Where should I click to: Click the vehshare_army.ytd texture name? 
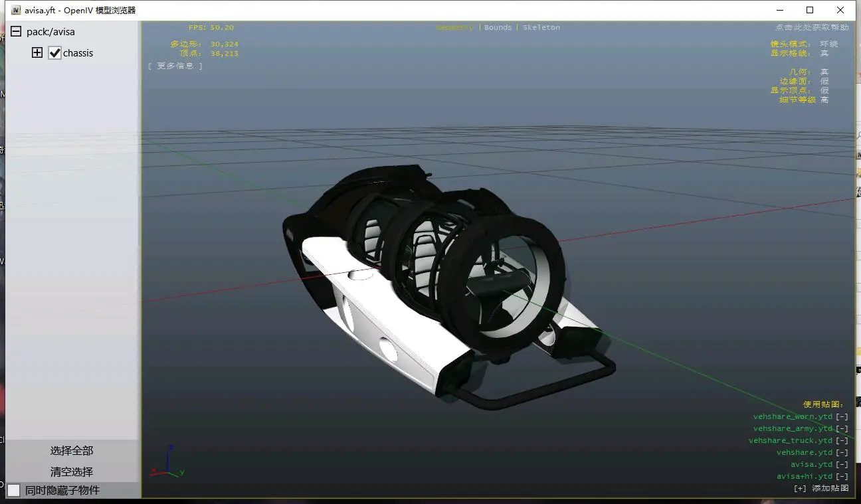click(x=793, y=429)
